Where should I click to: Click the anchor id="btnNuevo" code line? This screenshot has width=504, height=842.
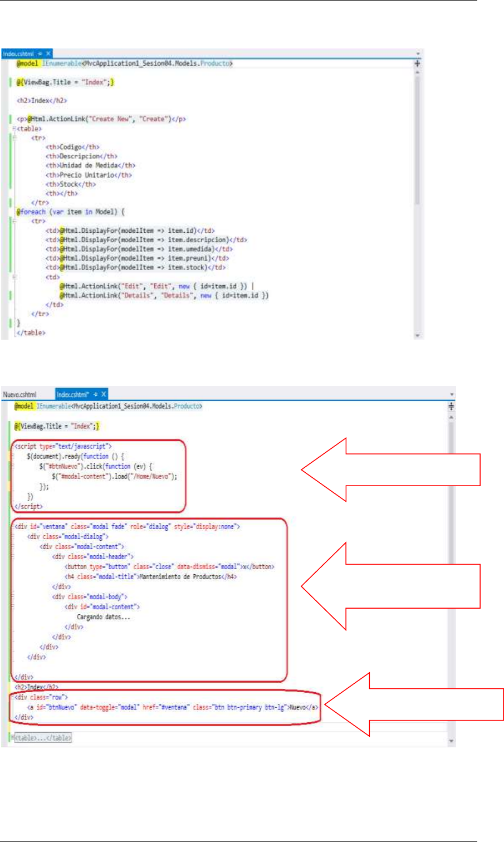173,707
